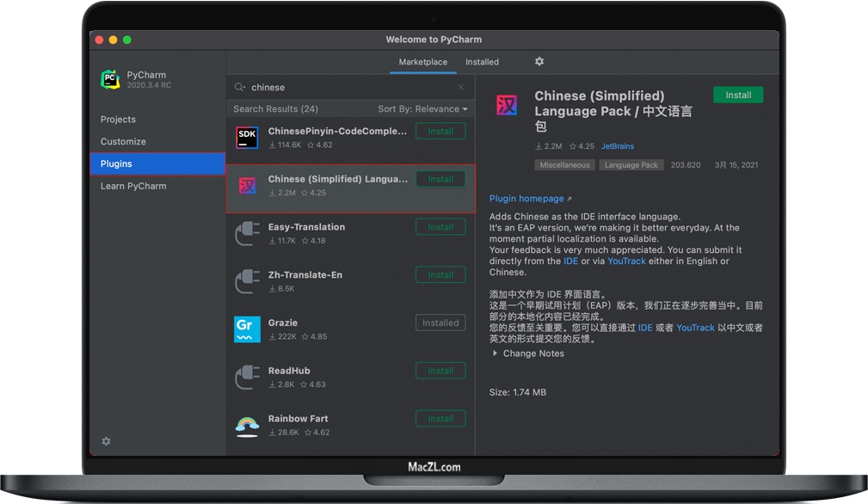
Task: Click the JetBrains vendor link
Action: [x=618, y=146]
